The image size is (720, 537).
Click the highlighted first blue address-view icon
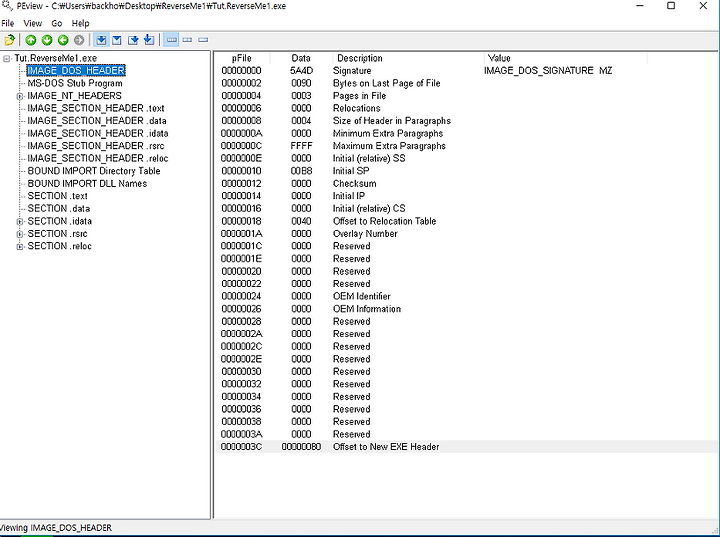101,40
